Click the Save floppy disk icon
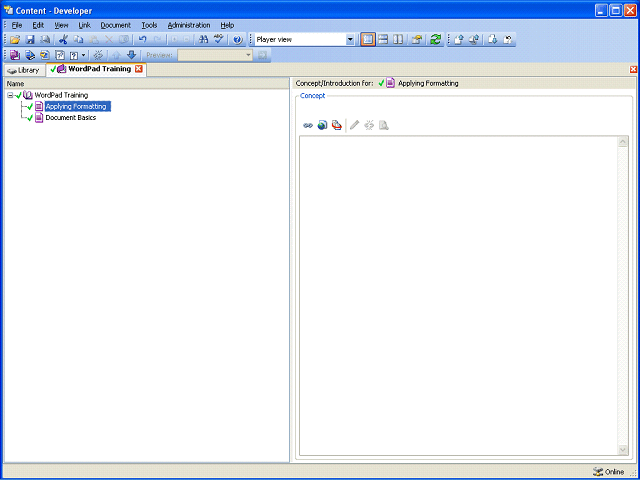This screenshot has width=640, height=480. (30, 40)
